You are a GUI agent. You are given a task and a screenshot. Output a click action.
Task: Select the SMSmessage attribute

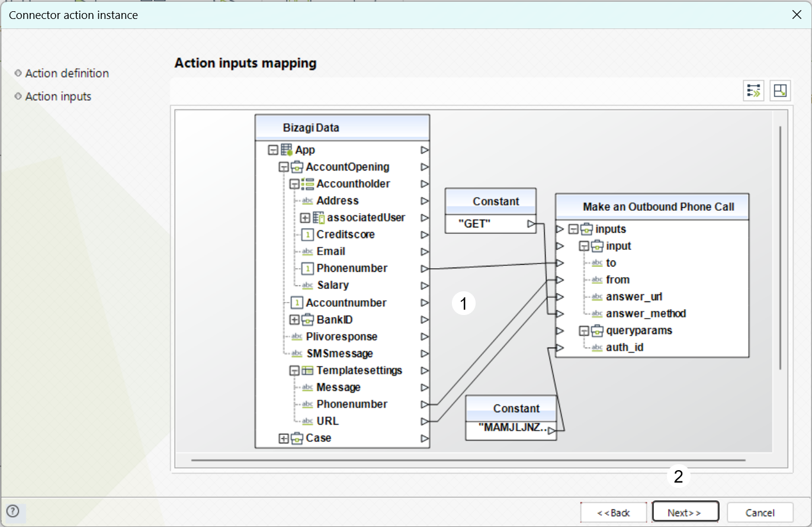(340, 354)
